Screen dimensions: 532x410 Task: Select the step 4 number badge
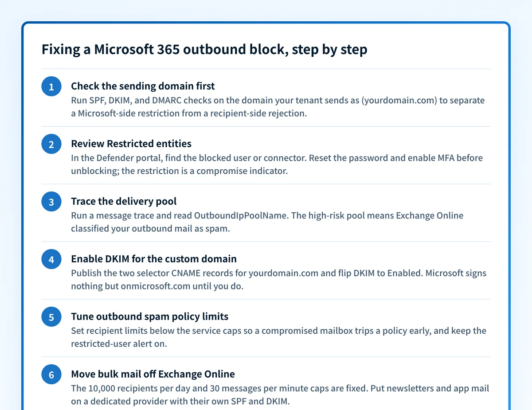click(x=51, y=260)
